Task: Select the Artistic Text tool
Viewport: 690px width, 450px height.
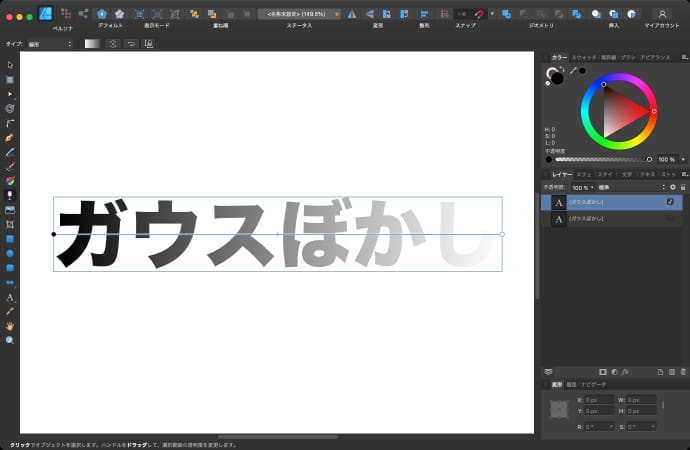Action: tap(10, 297)
